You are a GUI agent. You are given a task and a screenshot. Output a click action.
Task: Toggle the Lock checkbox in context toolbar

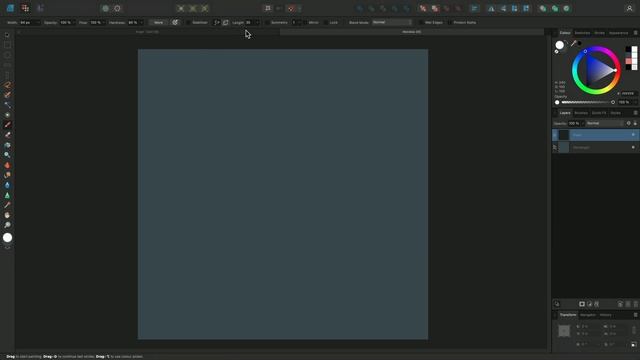(x=326, y=22)
